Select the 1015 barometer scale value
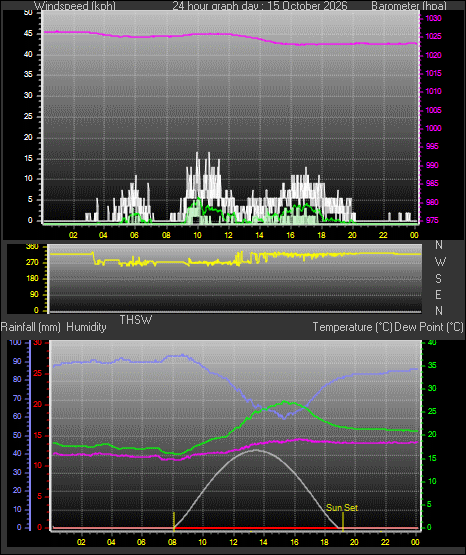The width and height of the screenshot is (466, 555). (433, 73)
